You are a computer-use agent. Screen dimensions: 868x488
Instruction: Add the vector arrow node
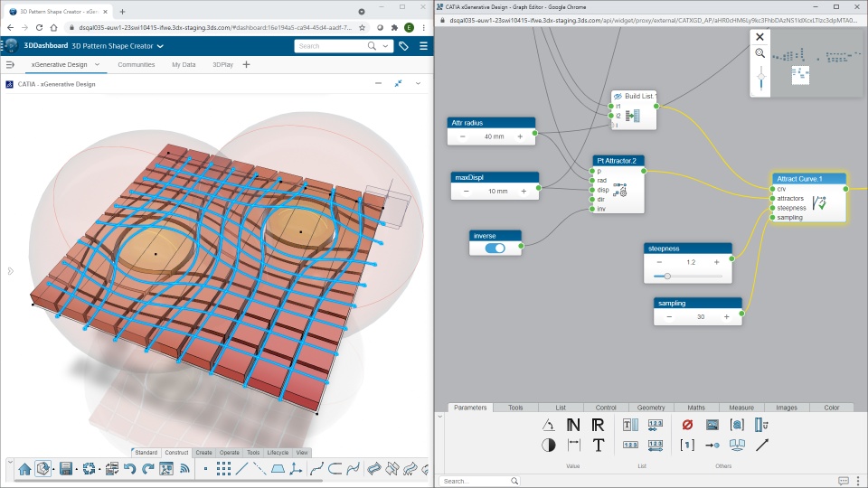pos(761,445)
